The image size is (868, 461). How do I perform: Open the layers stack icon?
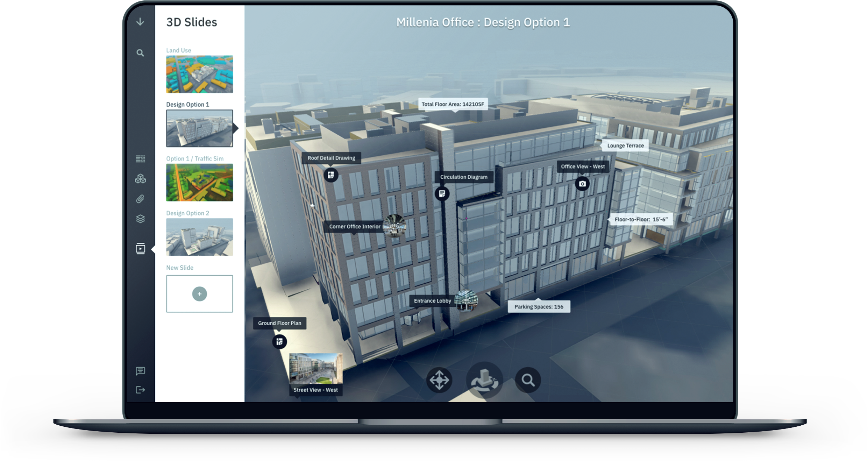coord(140,219)
